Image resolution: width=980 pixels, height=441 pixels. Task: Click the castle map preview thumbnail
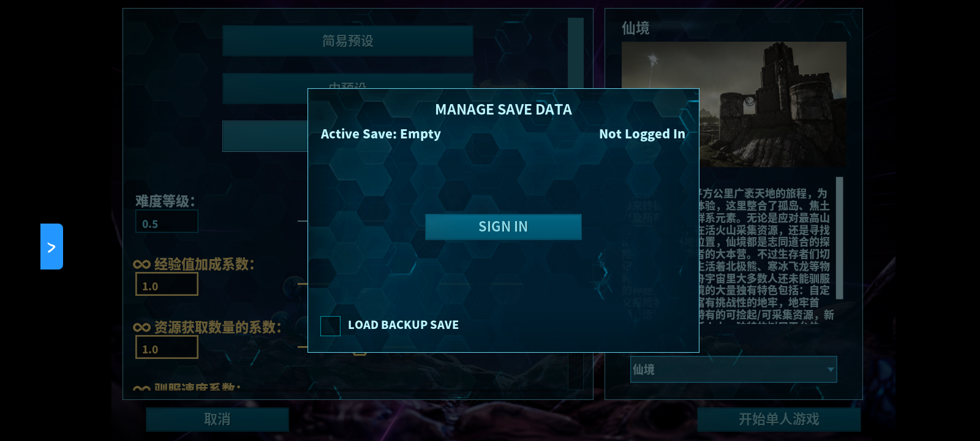(734, 104)
